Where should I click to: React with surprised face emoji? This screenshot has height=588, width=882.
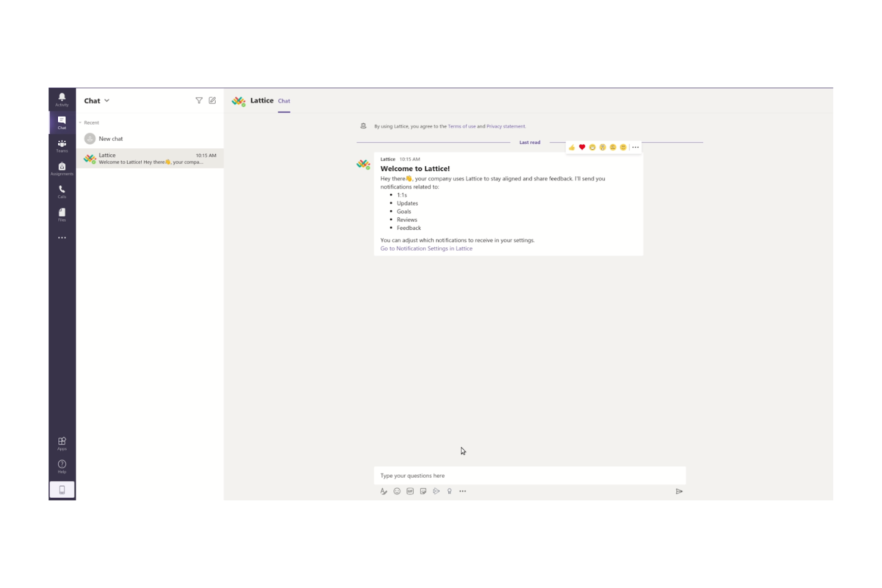603,147
